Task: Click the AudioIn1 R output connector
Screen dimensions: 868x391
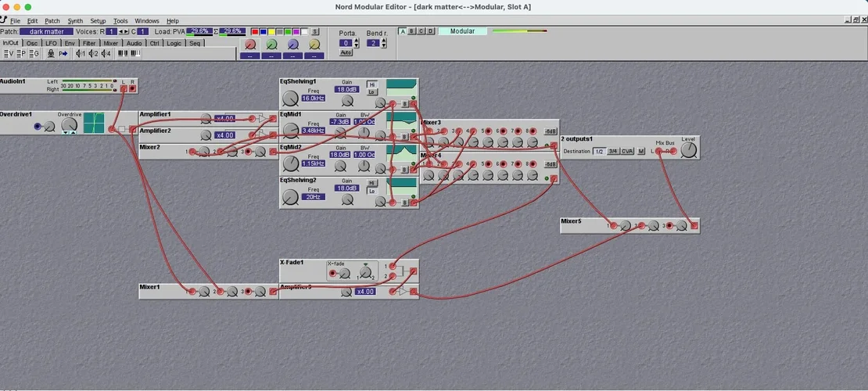Action: (x=132, y=88)
